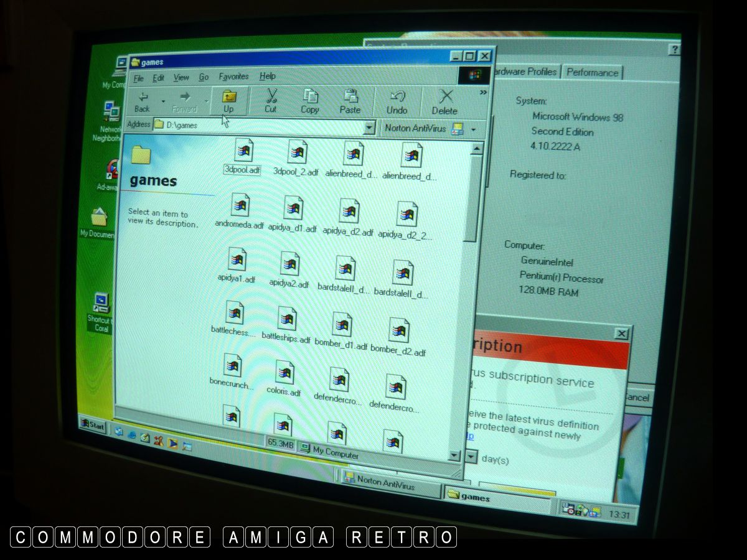Select the coloris.adf file icon
Screen dimensions: 747x560
click(x=284, y=373)
